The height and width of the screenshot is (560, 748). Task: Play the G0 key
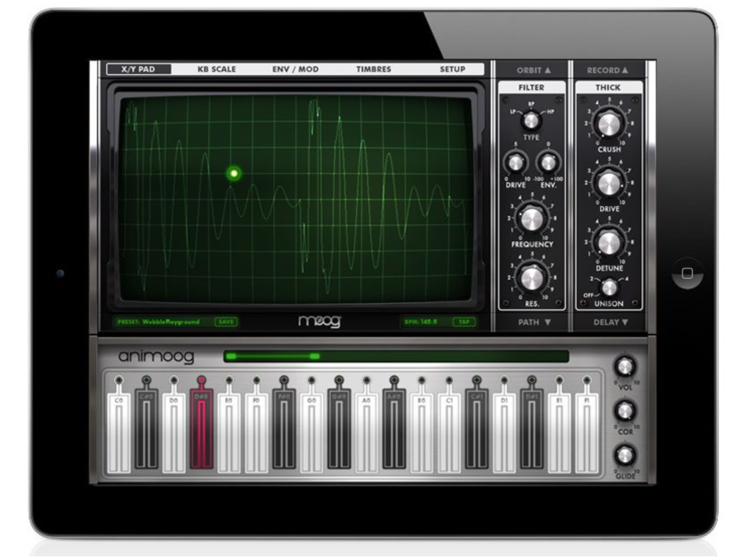pos(312,432)
